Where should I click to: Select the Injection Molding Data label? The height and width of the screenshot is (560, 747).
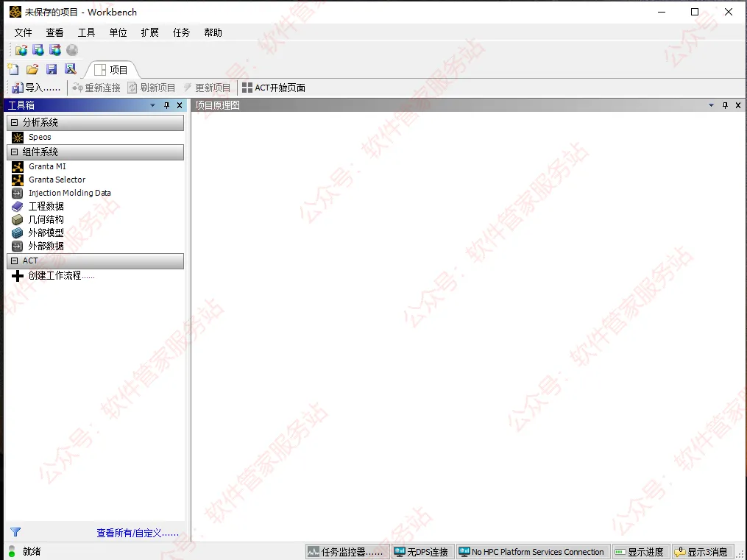coord(70,193)
